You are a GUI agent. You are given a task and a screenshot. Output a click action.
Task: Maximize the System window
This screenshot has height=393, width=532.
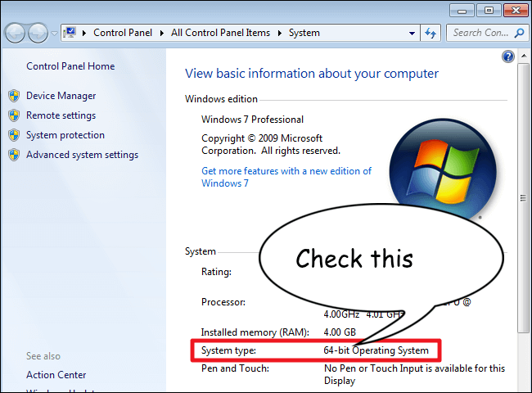pos(489,11)
